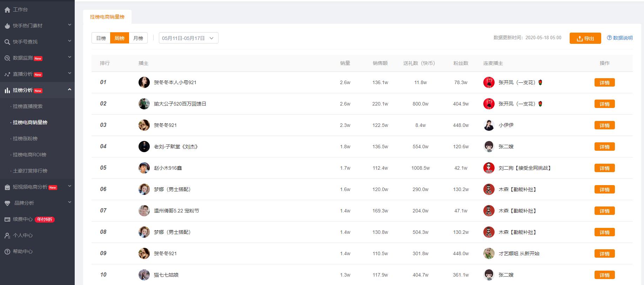Click the avatar of 赵小木916鑫
Image resolution: width=644 pixels, height=285 pixels.
(x=144, y=168)
